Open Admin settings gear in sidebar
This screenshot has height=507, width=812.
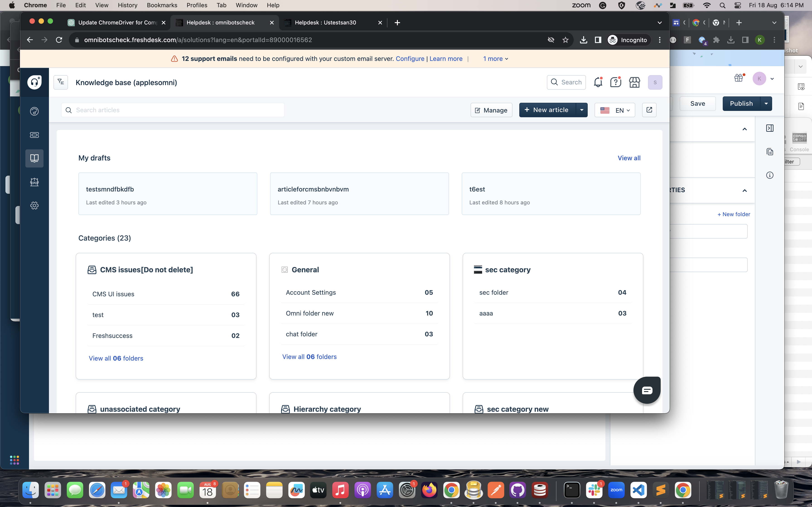pyautogui.click(x=34, y=206)
